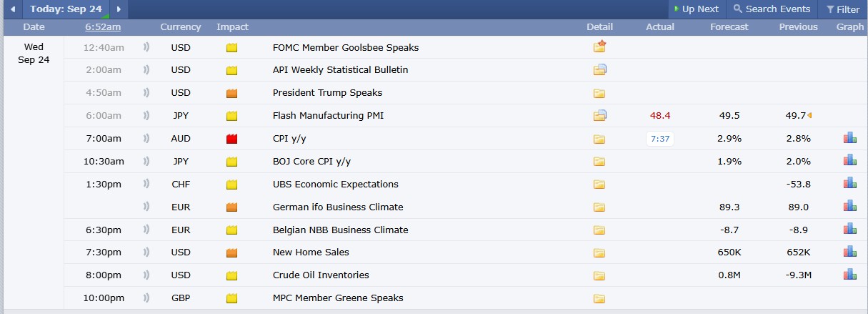
Task: Open detail folder for FOMC Member Goolsbee Speaks
Action: [x=599, y=47]
